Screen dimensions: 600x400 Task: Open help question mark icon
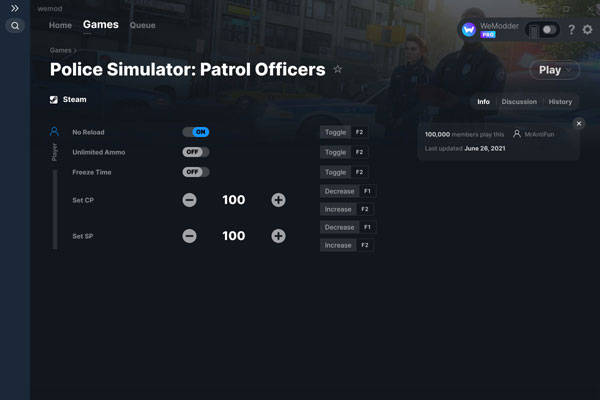(571, 29)
